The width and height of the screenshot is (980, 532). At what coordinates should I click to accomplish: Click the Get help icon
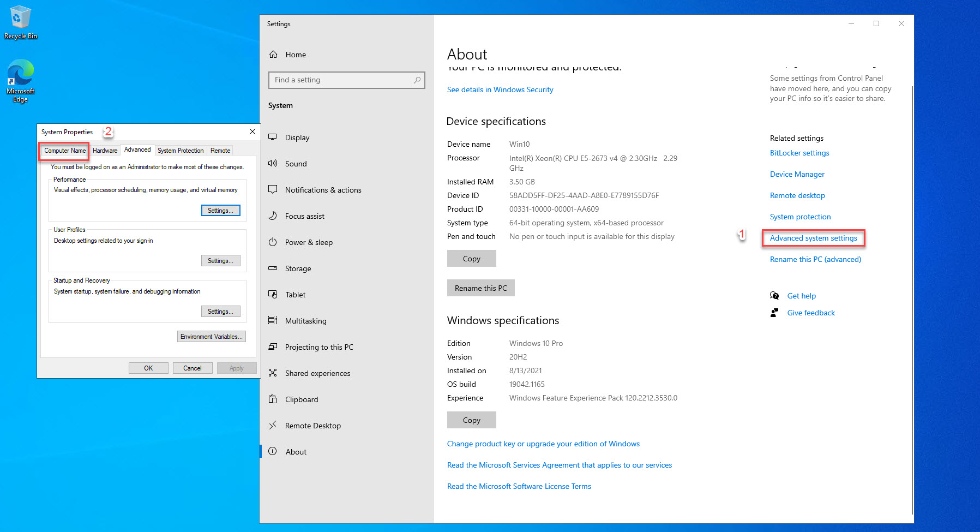click(775, 295)
